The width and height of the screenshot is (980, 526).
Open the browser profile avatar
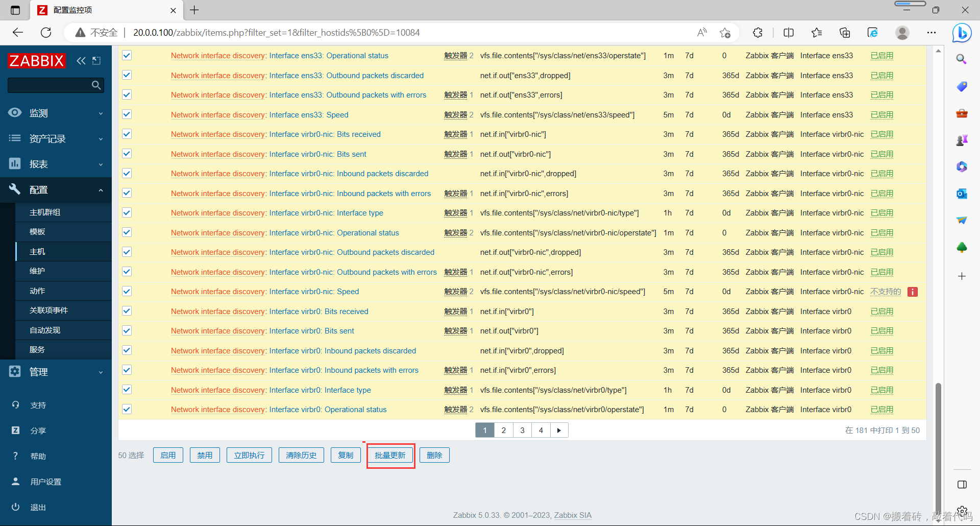point(902,33)
